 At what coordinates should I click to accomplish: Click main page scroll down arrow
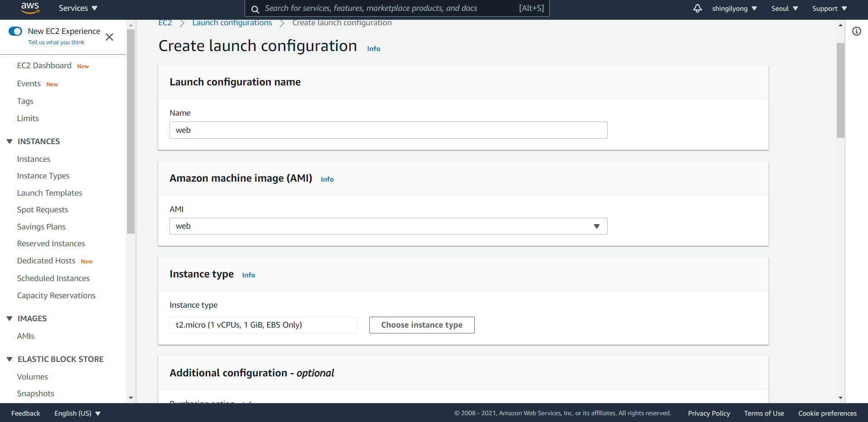[x=840, y=398]
